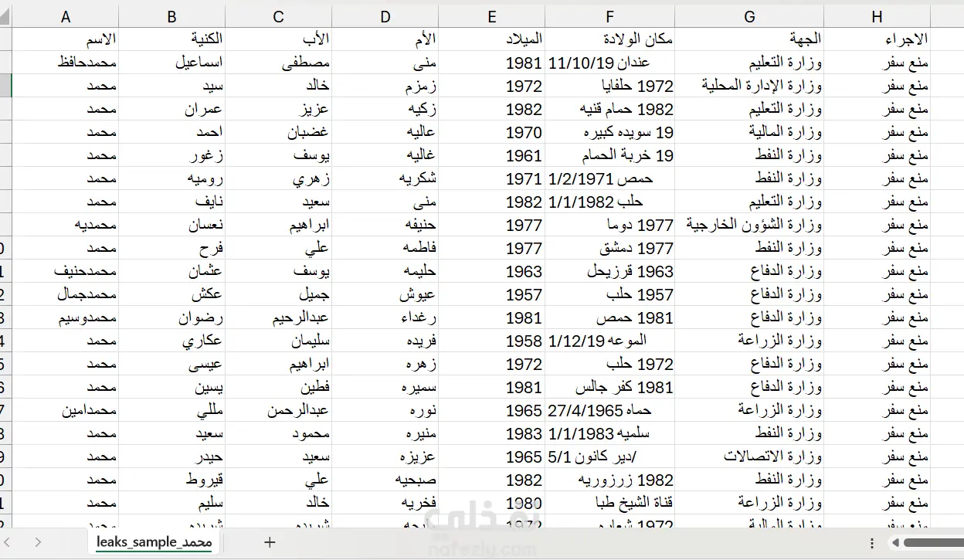The image size is (964, 560).
Task: Open the three-dots options beside the scrollbar
Action: tap(872, 543)
